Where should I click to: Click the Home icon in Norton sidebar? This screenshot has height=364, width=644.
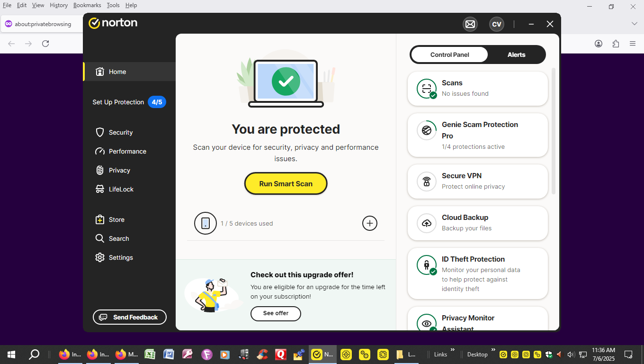click(x=100, y=72)
